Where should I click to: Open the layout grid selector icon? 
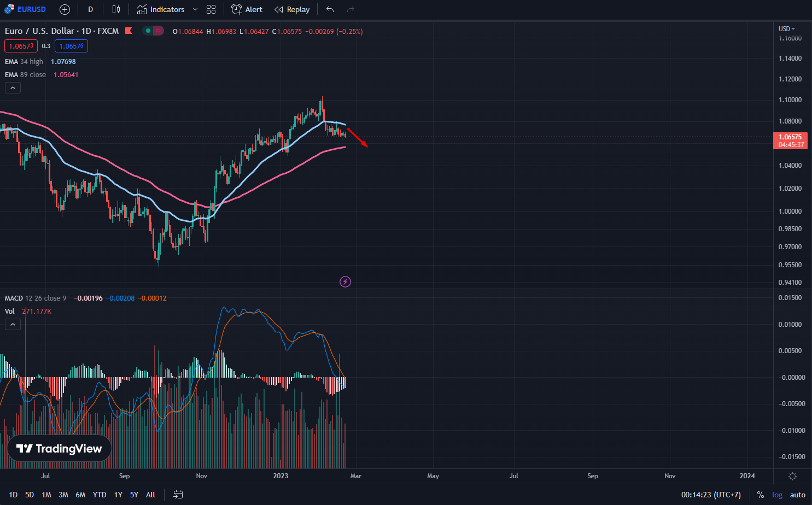211,9
